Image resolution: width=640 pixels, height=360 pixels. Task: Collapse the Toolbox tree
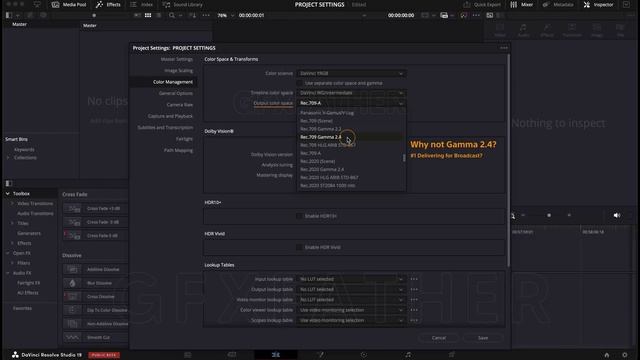7,193
